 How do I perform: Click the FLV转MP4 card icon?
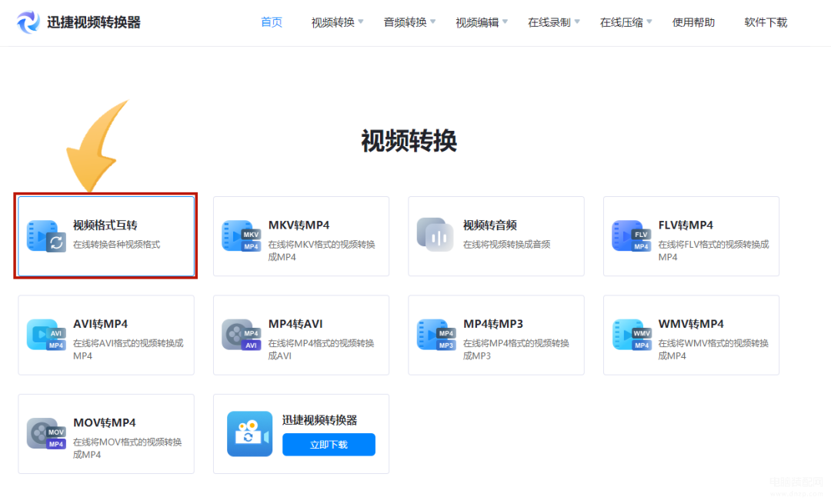coord(632,235)
